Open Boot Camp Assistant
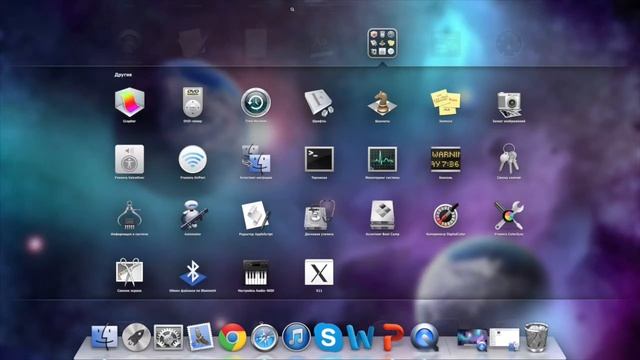Viewport: 640px width, 360px height. point(382,216)
